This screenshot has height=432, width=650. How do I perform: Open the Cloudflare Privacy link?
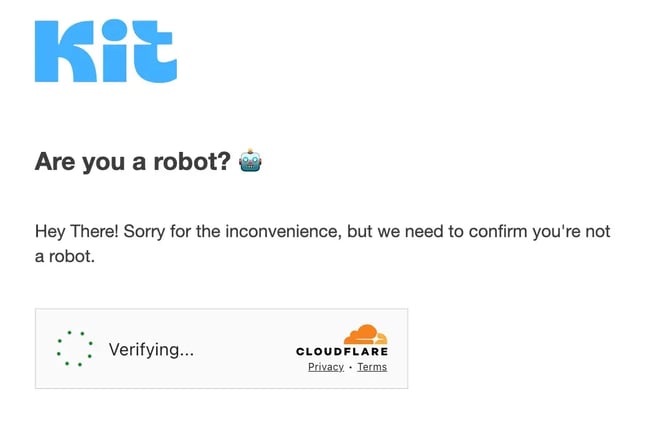coord(326,367)
